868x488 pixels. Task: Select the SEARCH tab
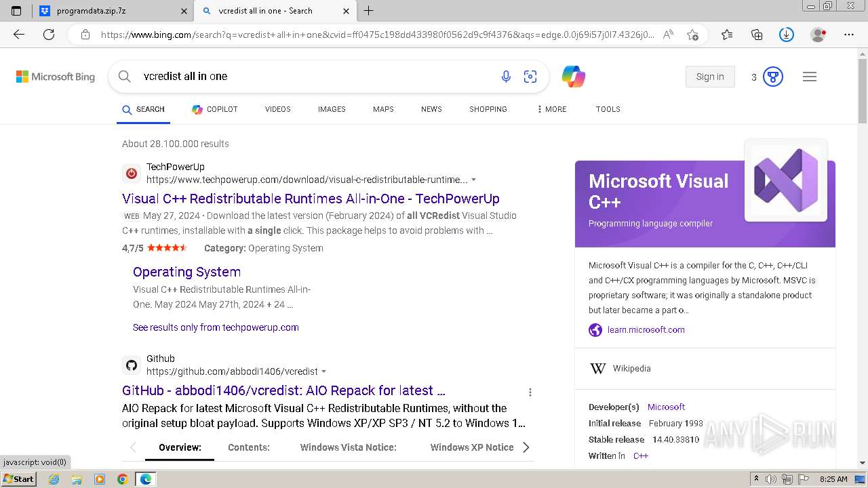click(143, 109)
